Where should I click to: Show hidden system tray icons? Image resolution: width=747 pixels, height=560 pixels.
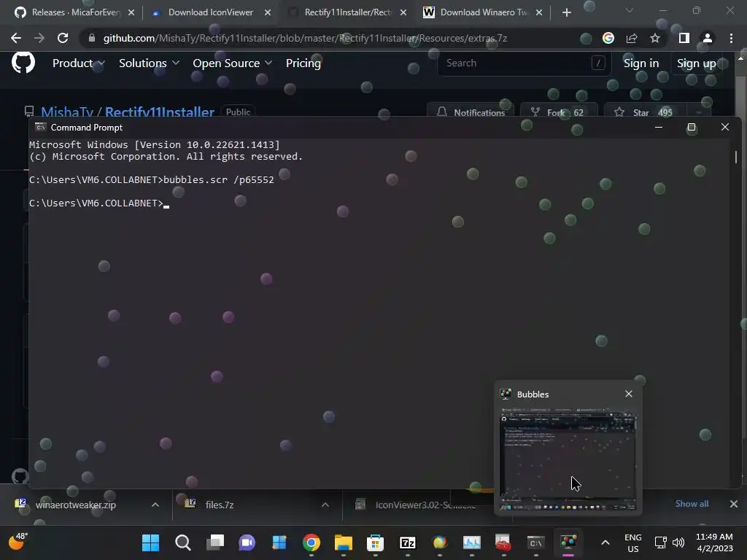point(605,542)
